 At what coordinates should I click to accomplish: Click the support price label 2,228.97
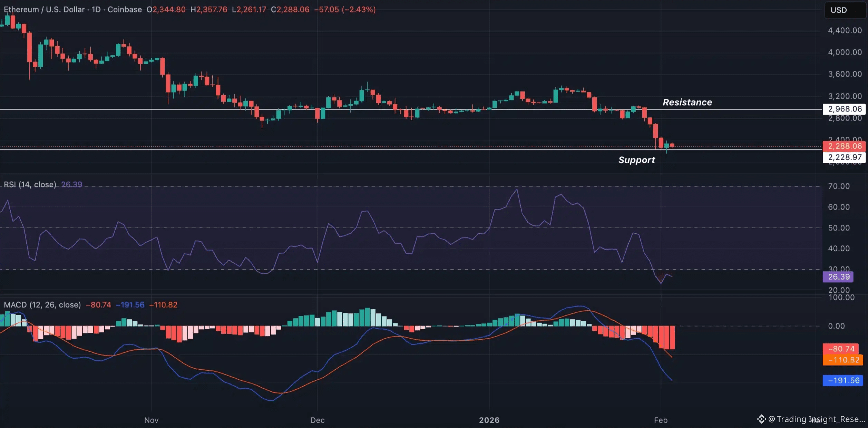844,157
